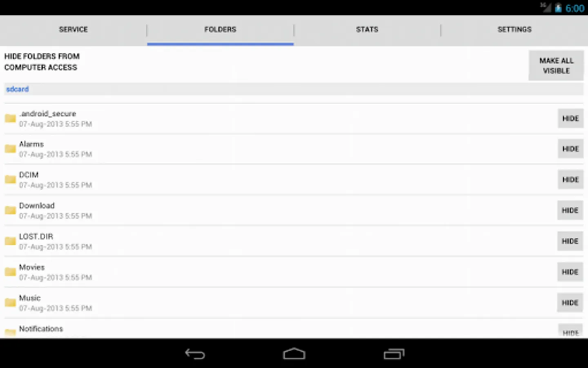Open the Download folder icon
This screenshot has height=368, width=588.
click(10, 210)
